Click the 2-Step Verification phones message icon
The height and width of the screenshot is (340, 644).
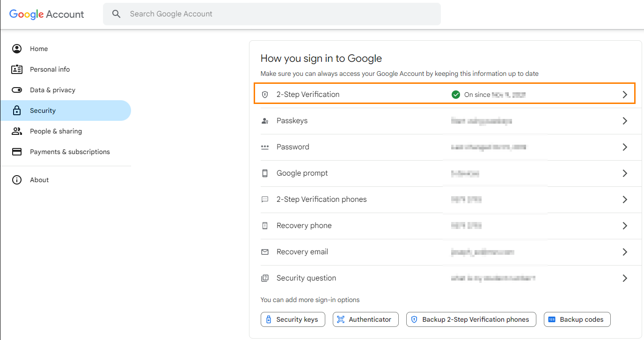pos(265,200)
